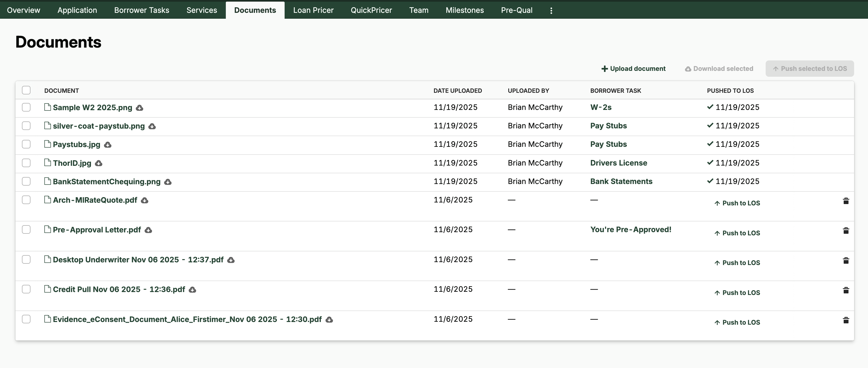868x368 pixels.
Task: Remove the Credit Pull document via trash icon
Action: 846,290
